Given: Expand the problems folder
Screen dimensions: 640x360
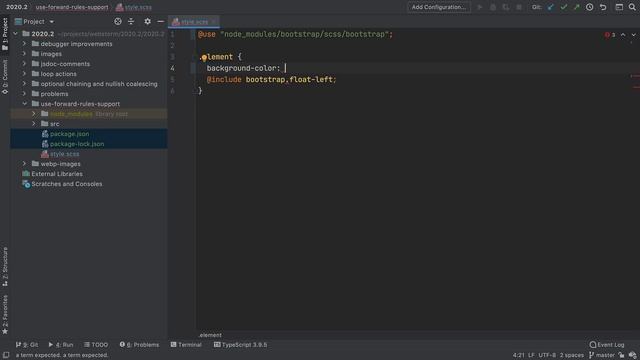Looking at the screenshot, I should [x=24, y=93].
